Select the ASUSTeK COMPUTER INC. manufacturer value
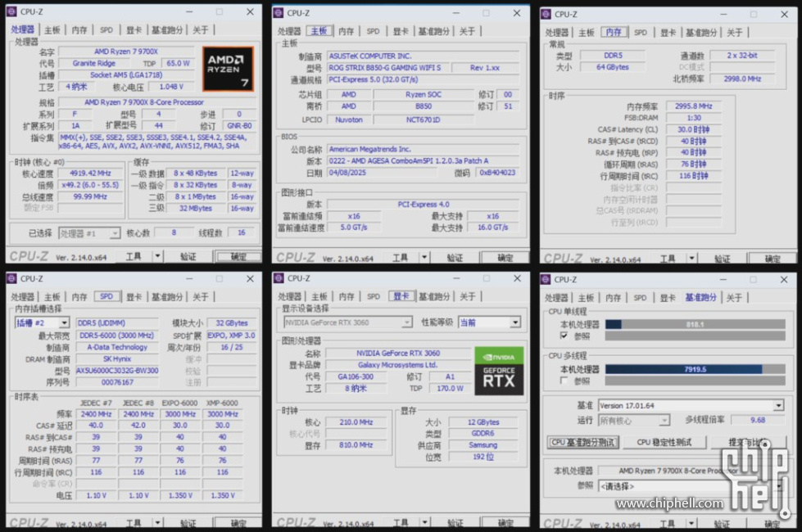 (423, 56)
